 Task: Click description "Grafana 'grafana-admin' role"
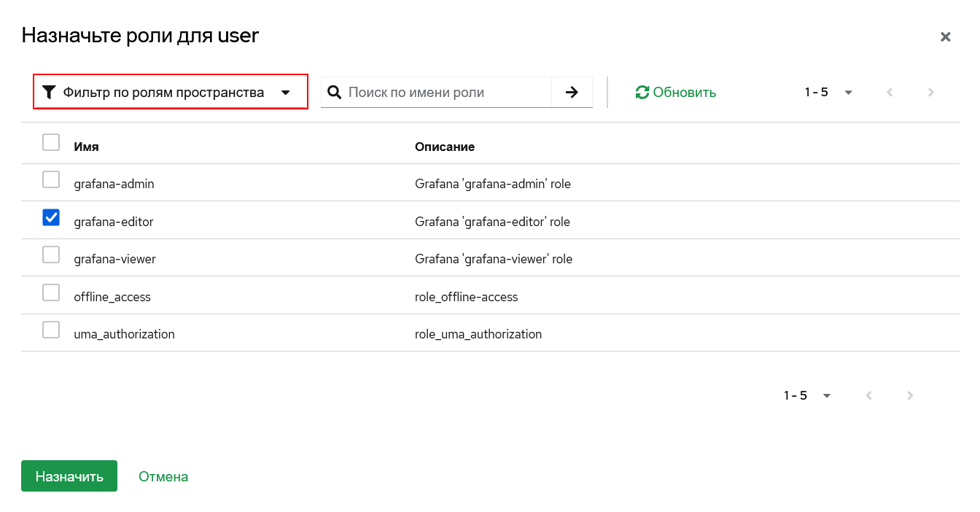click(x=493, y=184)
